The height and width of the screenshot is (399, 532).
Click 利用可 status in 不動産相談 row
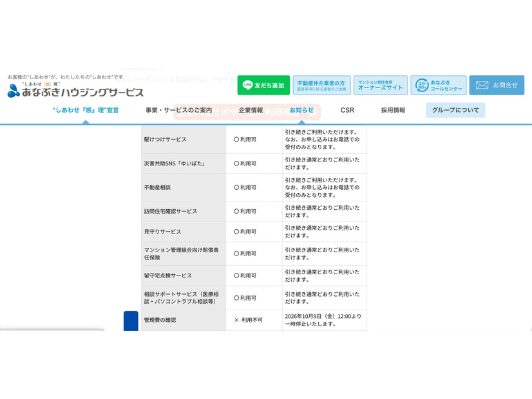point(254,187)
